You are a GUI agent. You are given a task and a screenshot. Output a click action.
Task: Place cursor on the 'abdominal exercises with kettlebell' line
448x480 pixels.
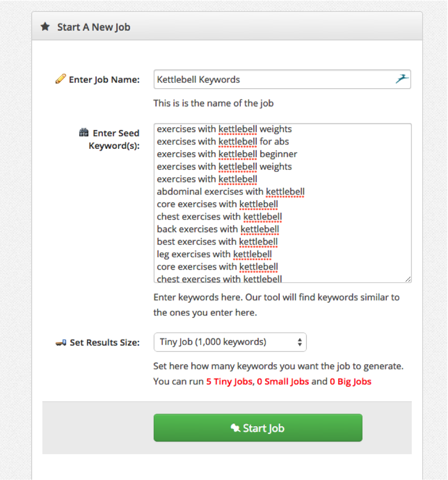pyautogui.click(x=231, y=192)
